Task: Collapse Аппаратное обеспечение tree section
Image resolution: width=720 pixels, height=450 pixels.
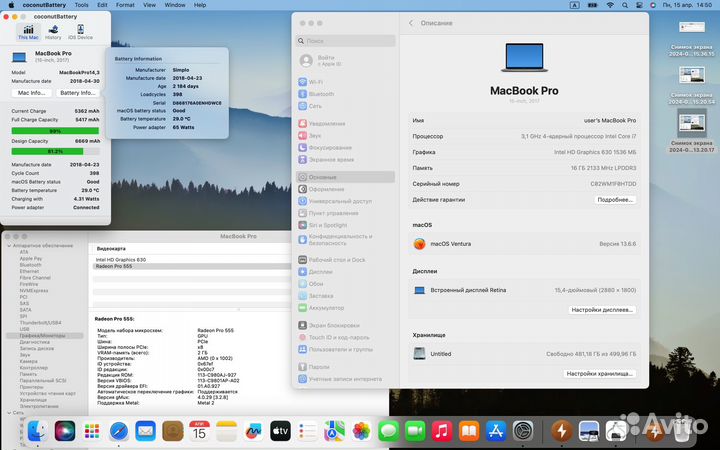Action: [9, 246]
